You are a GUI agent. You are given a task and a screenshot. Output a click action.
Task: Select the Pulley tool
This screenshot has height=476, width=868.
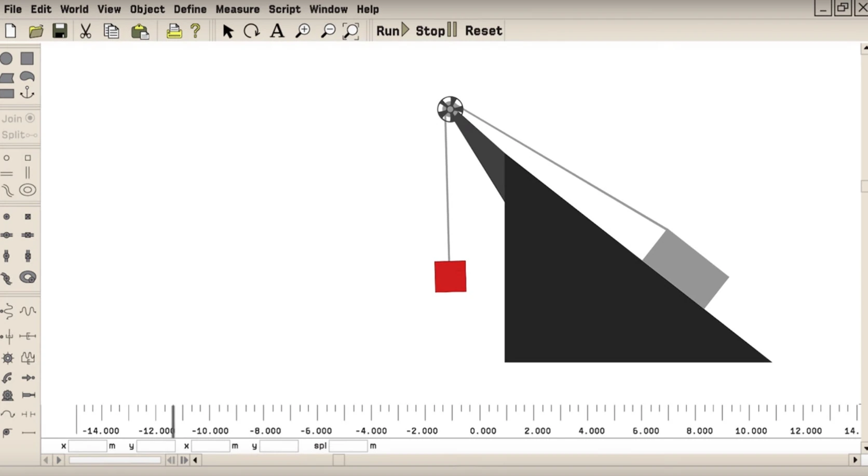coord(7,432)
